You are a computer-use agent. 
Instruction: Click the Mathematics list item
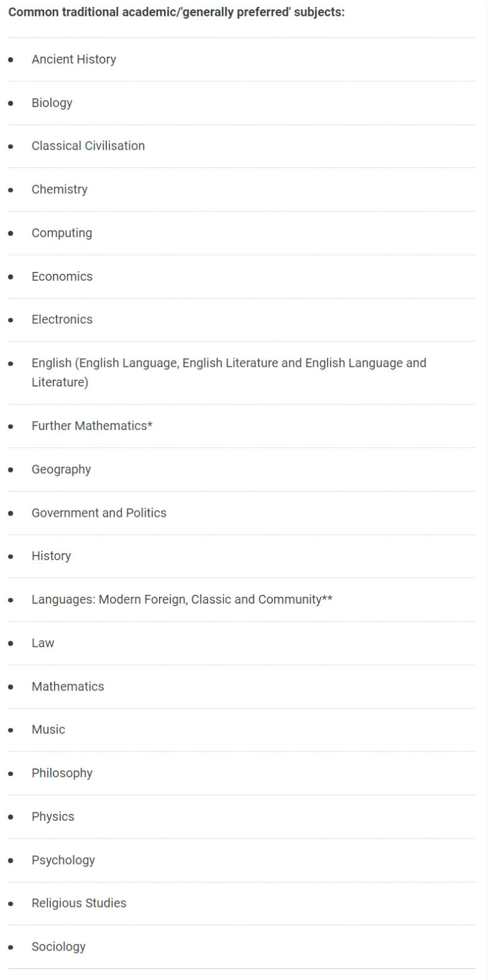click(68, 686)
